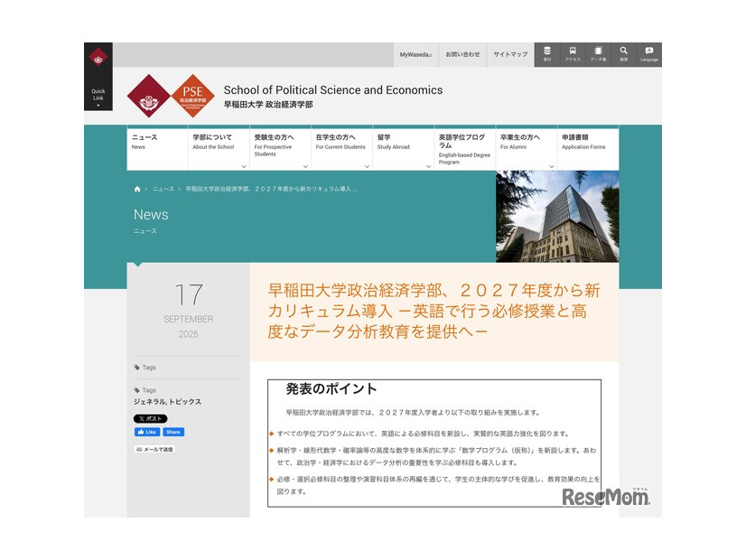This screenshot has width=746, height=560.
Task: Click the 発表のポイント heading
Action: click(331, 388)
